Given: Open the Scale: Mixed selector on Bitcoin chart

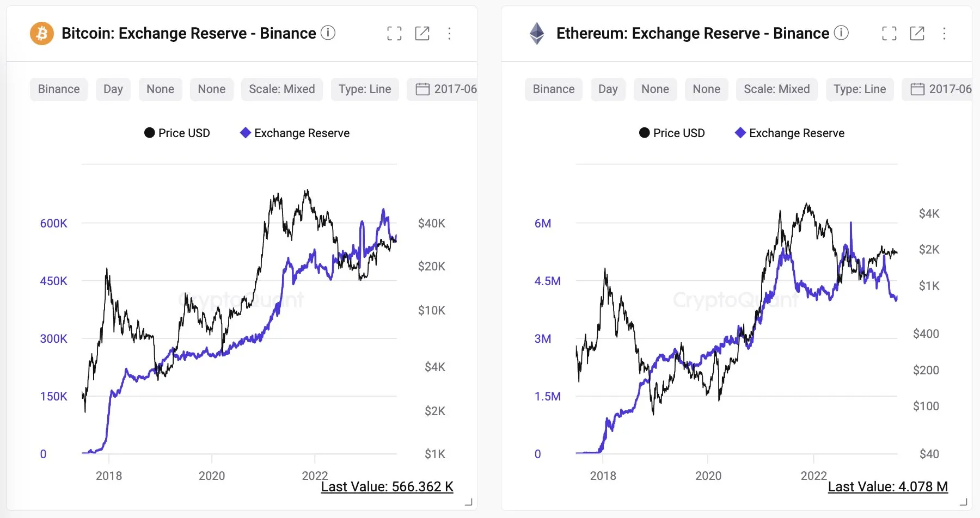Looking at the screenshot, I should (x=281, y=89).
